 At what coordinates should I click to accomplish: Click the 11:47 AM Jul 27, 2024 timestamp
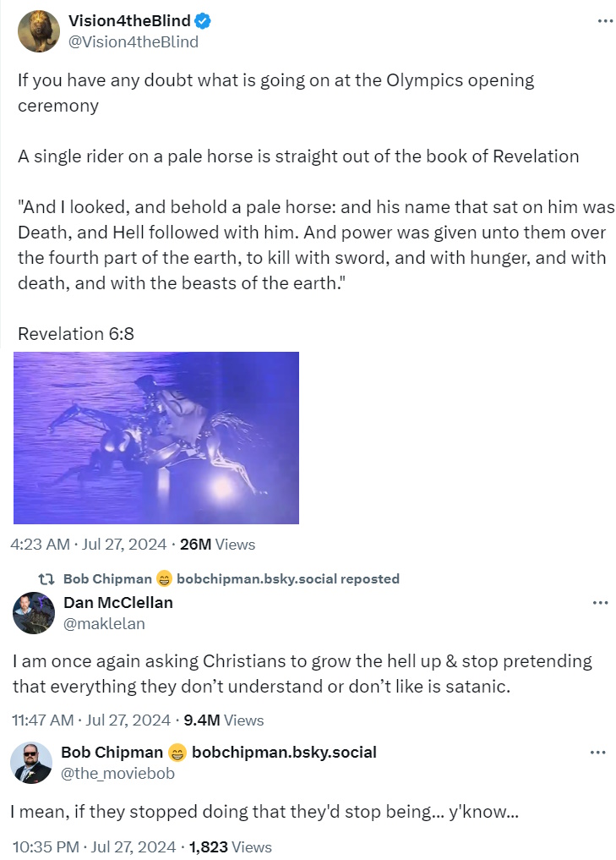point(91,720)
